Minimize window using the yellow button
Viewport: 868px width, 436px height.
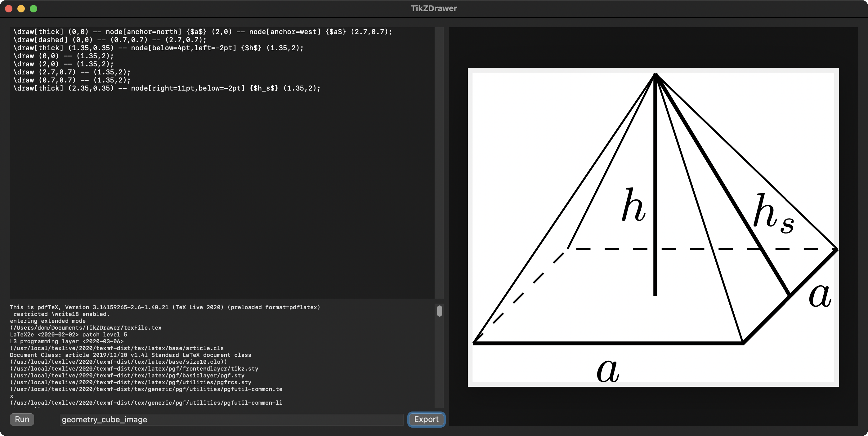[21, 8]
